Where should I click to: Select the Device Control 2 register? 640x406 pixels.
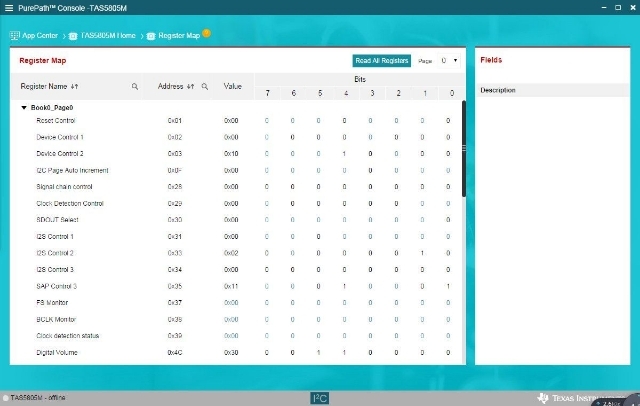coord(60,154)
